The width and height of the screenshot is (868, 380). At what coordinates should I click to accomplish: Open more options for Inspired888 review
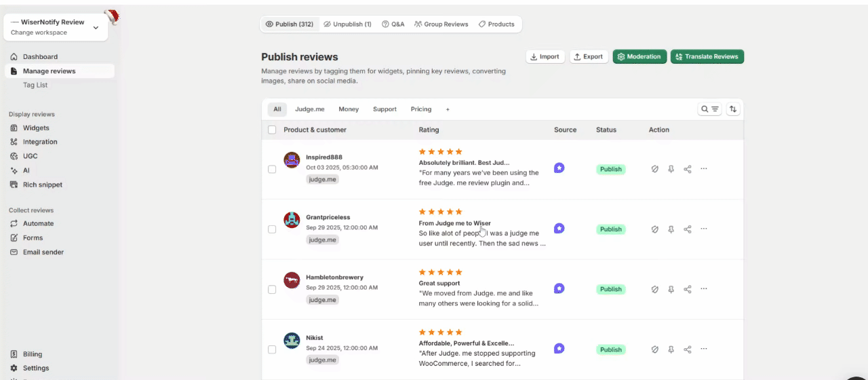703,169
